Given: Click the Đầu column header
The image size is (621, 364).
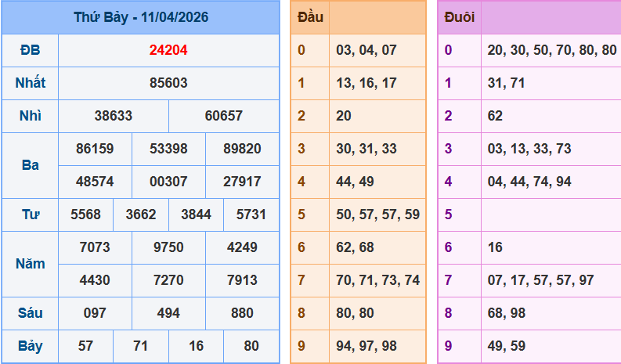Looking at the screenshot, I should pyautogui.click(x=309, y=17).
